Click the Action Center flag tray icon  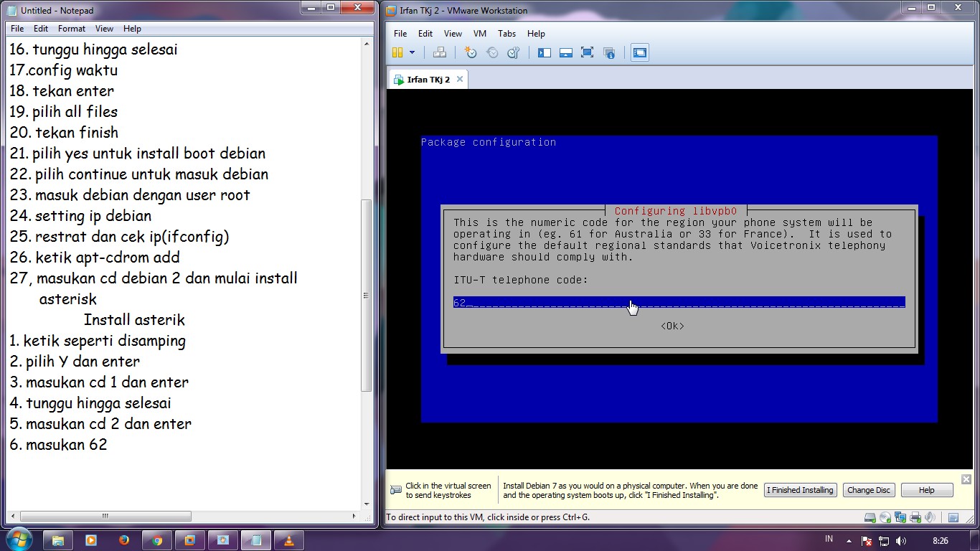tap(867, 540)
